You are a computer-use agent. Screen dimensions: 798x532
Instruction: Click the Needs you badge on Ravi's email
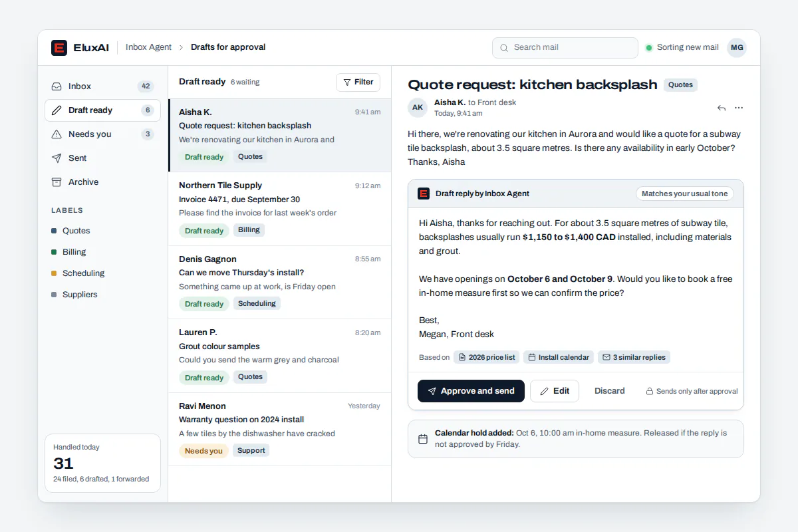tap(203, 451)
